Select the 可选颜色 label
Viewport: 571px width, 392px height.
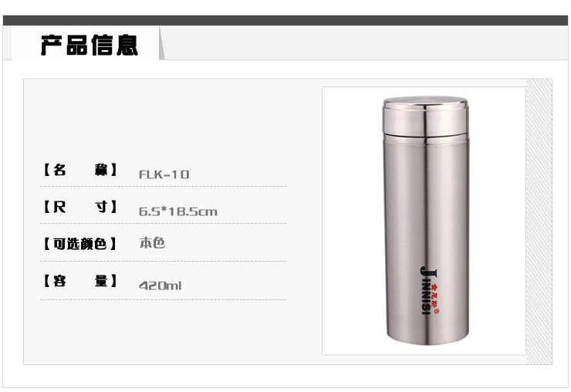79,244
